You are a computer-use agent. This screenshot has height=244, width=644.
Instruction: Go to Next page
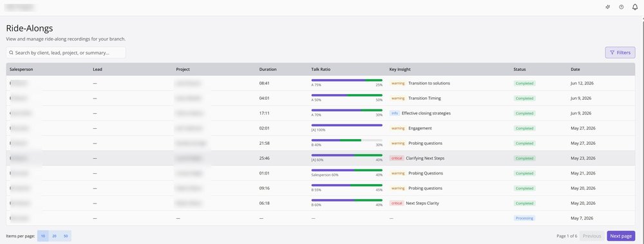tap(621, 236)
